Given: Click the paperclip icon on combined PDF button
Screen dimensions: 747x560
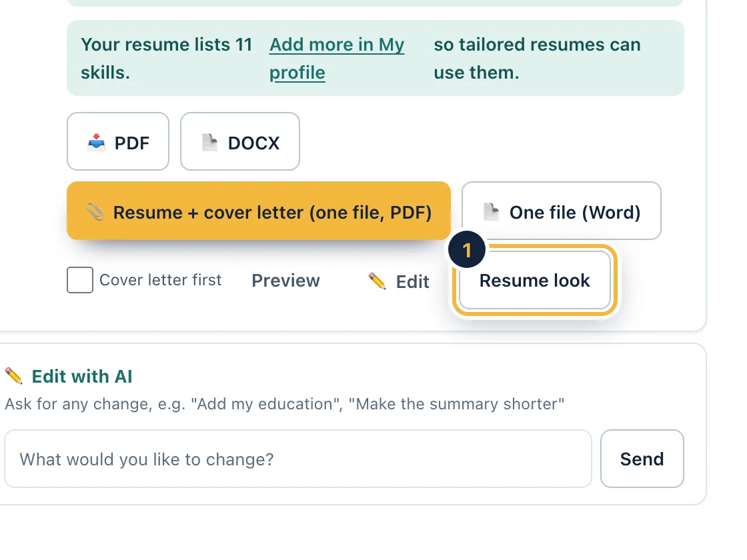Looking at the screenshot, I should [95, 212].
